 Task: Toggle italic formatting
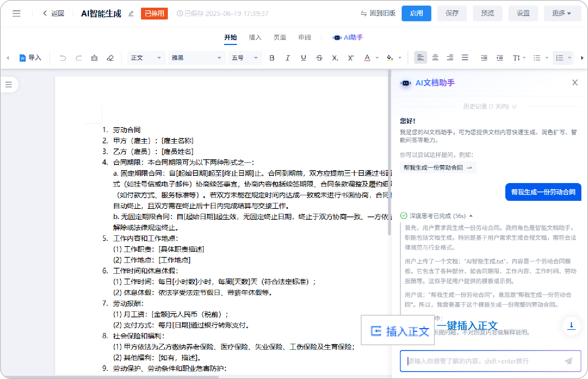(288, 58)
